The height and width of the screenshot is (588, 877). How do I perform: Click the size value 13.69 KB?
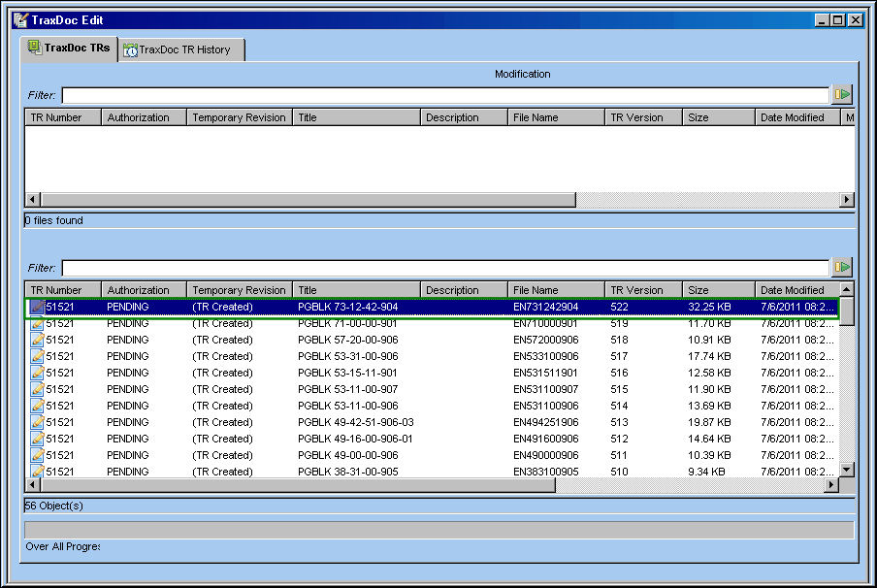tap(709, 406)
